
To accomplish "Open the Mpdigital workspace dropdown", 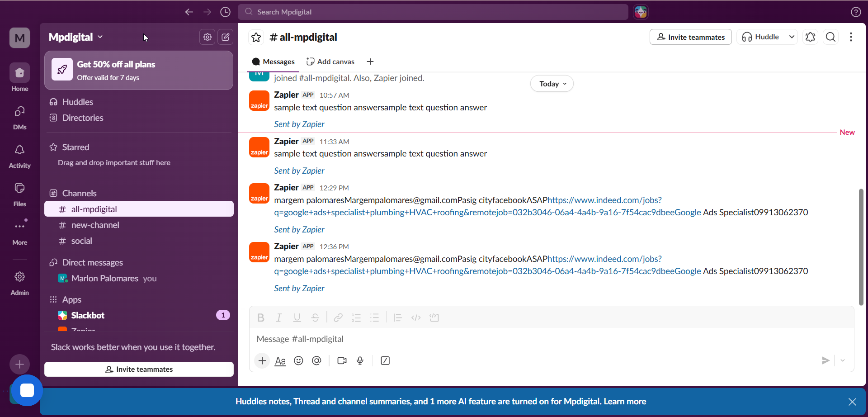I will (75, 37).
